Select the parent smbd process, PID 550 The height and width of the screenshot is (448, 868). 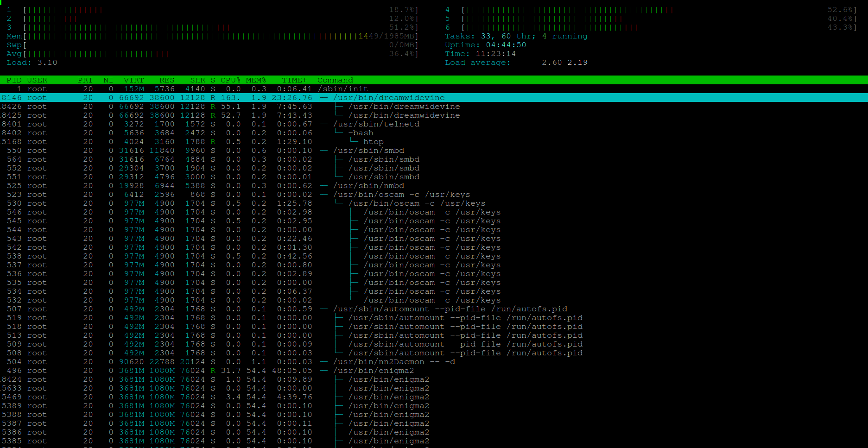pos(368,151)
